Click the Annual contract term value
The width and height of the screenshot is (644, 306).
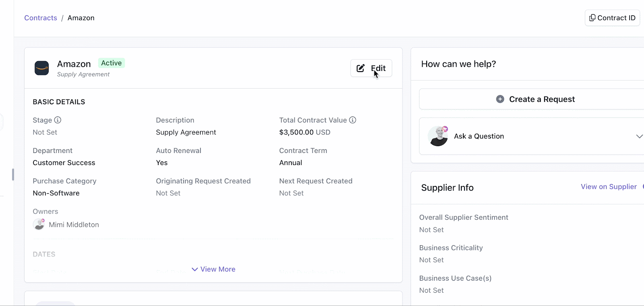click(x=291, y=163)
